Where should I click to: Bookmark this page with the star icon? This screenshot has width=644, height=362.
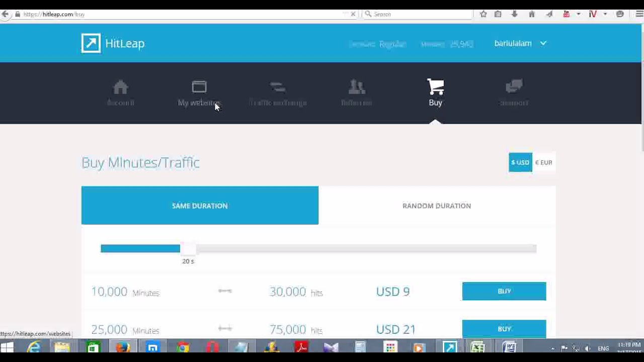coord(484,14)
